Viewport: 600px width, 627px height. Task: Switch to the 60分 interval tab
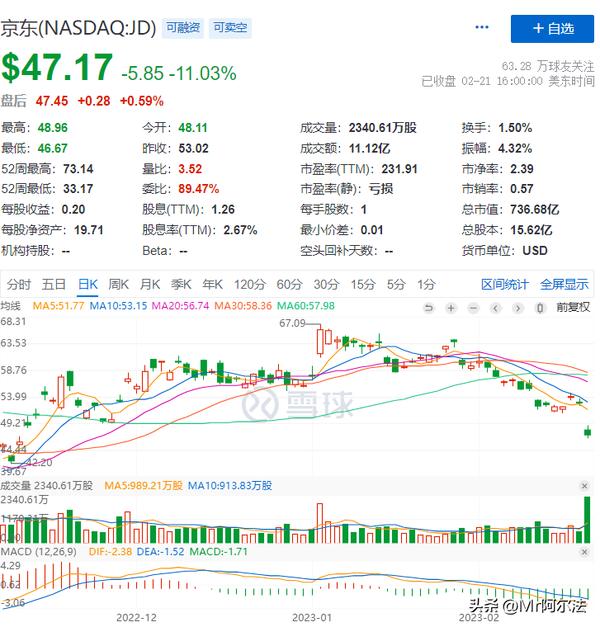point(289,284)
